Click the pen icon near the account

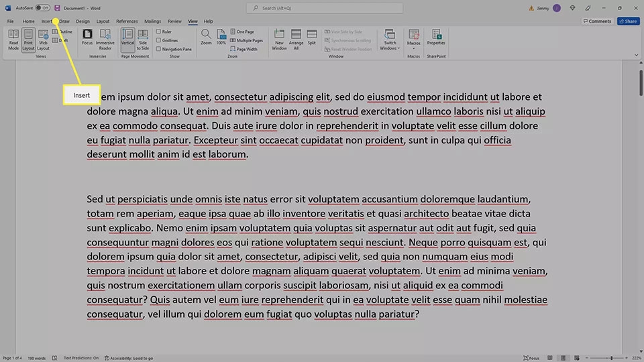[588, 8]
